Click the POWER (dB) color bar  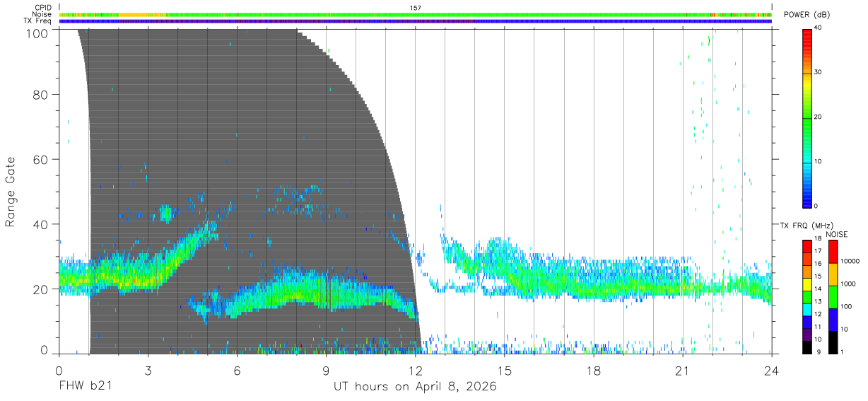click(x=808, y=118)
